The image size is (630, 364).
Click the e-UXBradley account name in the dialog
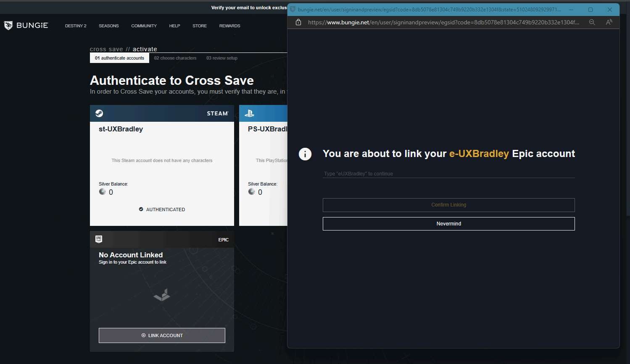coord(479,154)
